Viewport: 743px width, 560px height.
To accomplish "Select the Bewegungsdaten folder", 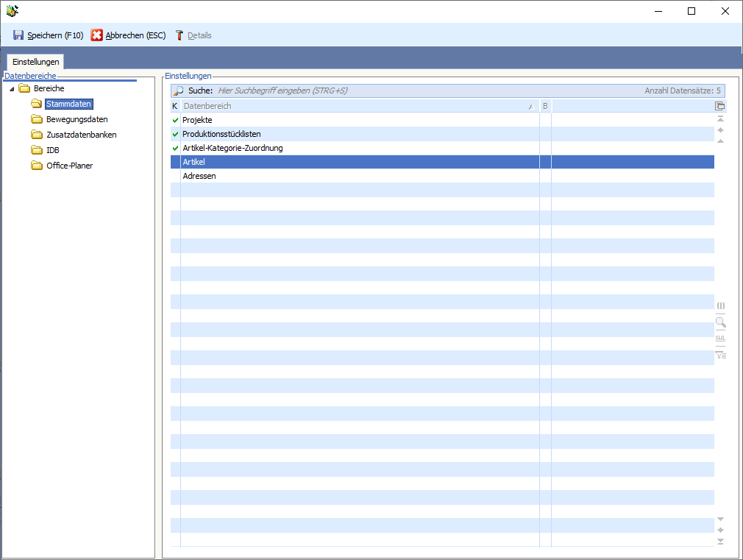I will [77, 119].
